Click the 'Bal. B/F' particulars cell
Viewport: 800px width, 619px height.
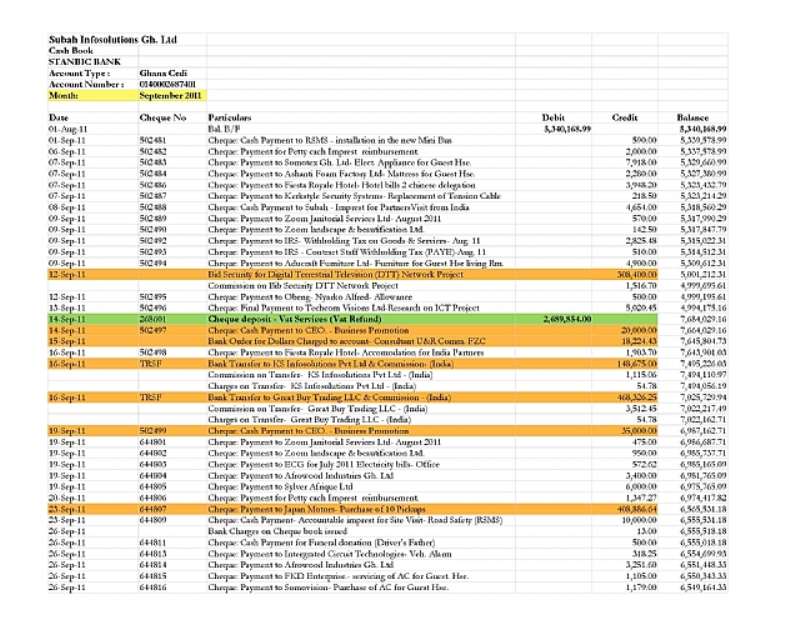tap(223, 129)
